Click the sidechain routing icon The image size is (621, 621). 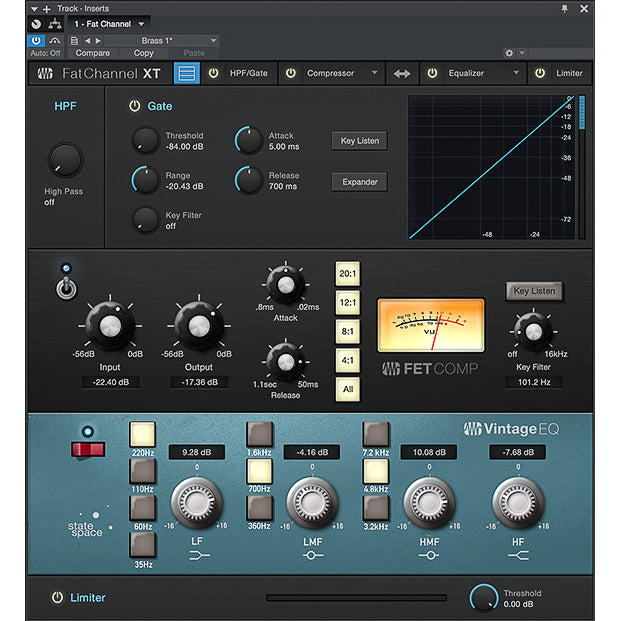click(55, 24)
